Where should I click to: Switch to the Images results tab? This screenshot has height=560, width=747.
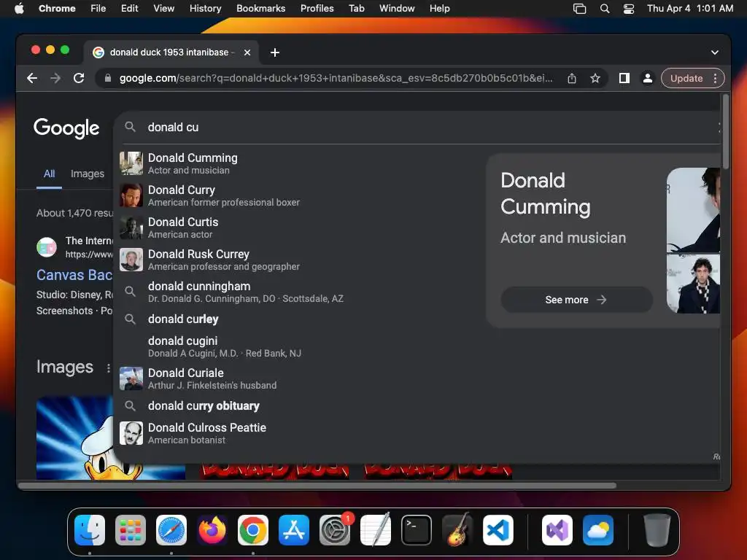click(88, 174)
